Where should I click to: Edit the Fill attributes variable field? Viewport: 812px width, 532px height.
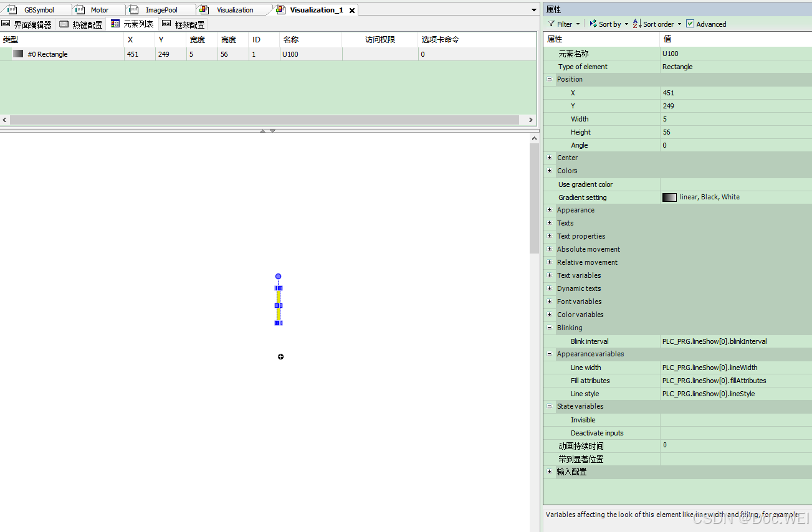coord(736,381)
